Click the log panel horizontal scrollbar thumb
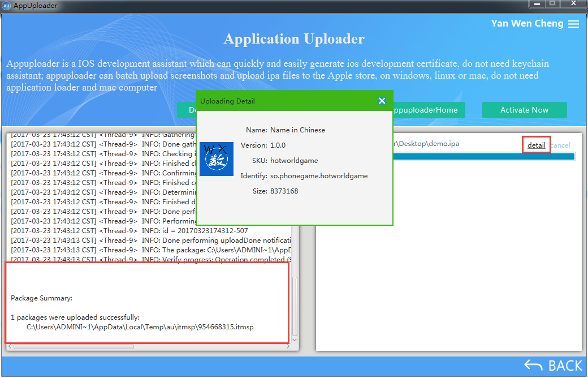Screen dimensions: 588x378 point(74,346)
